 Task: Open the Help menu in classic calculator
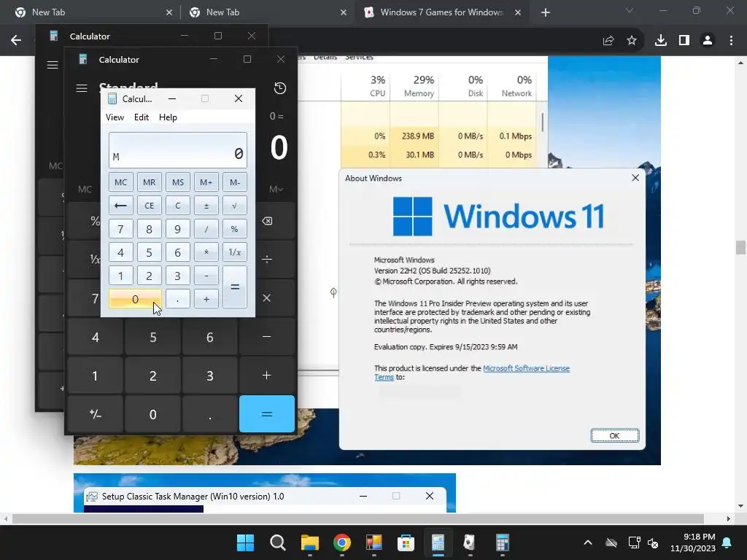click(x=169, y=117)
